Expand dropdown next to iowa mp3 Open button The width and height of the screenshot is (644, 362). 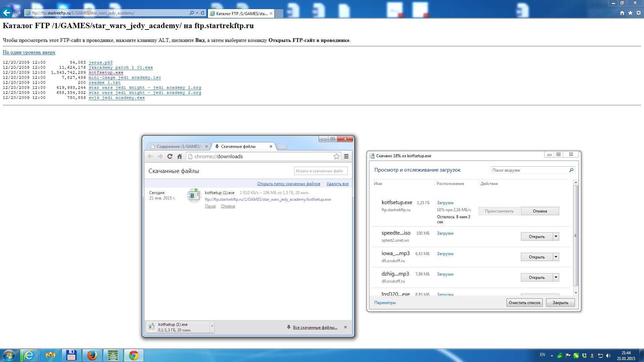coord(556,257)
